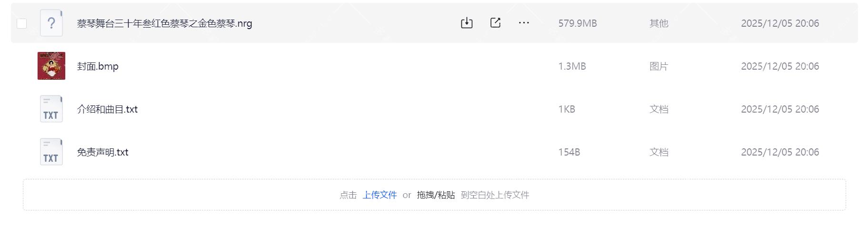Click the 文档 type label of 介绍和曲目.txt
Viewport: 868px width, 229px height.
659,109
